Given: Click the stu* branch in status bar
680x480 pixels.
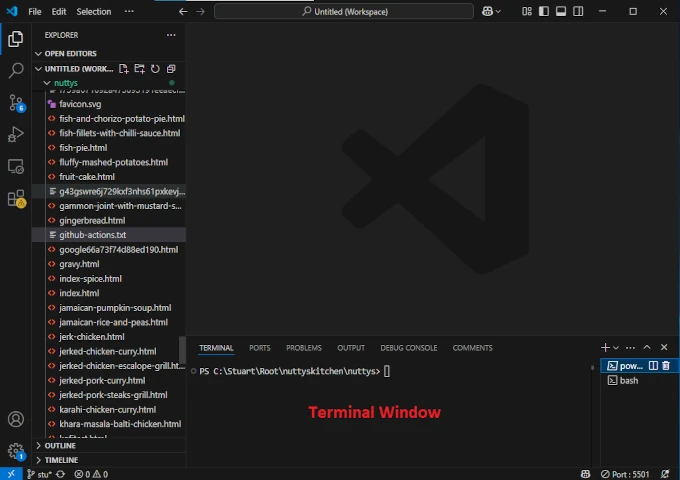Looking at the screenshot, I should point(39,474).
